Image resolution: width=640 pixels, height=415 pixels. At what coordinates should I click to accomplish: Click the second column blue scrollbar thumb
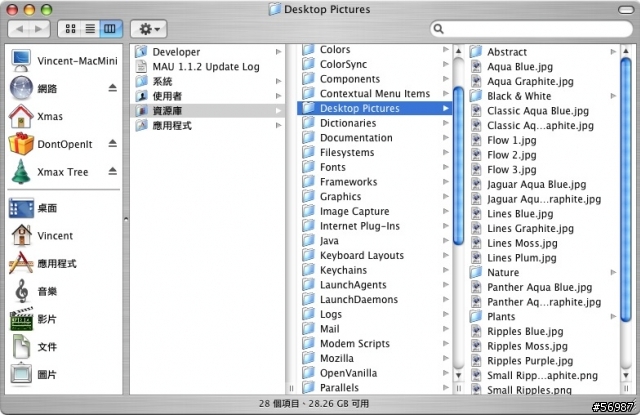[x=458, y=165]
